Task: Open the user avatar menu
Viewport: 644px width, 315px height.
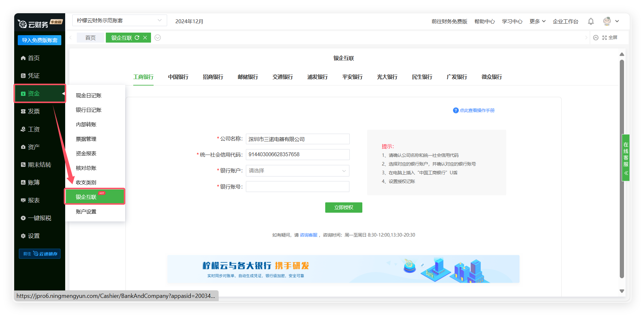Action: tap(607, 21)
